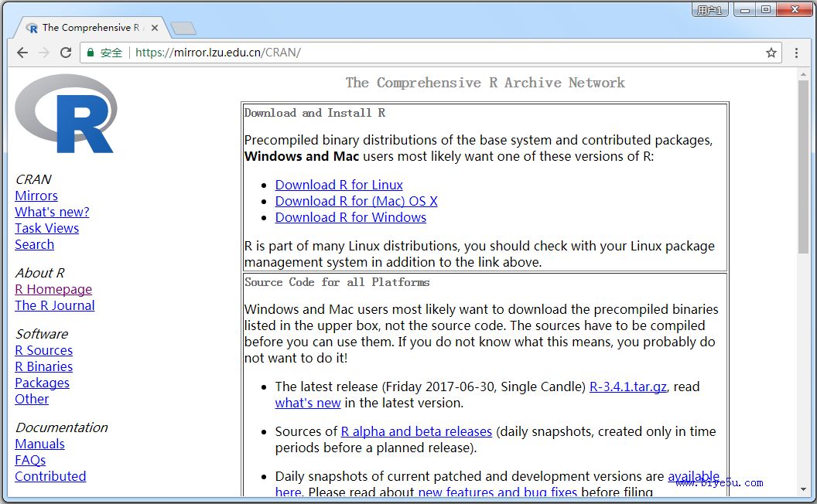Close The Comprehensive R tab
This screenshot has height=504, width=817.
(x=155, y=28)
